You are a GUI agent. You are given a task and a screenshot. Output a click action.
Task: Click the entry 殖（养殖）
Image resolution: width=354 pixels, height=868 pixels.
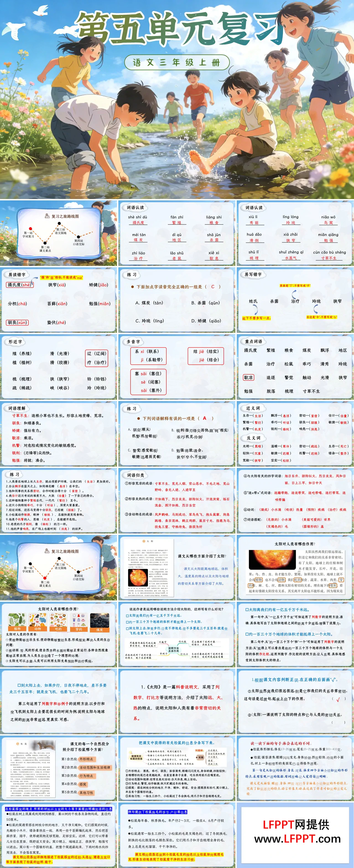22,354
